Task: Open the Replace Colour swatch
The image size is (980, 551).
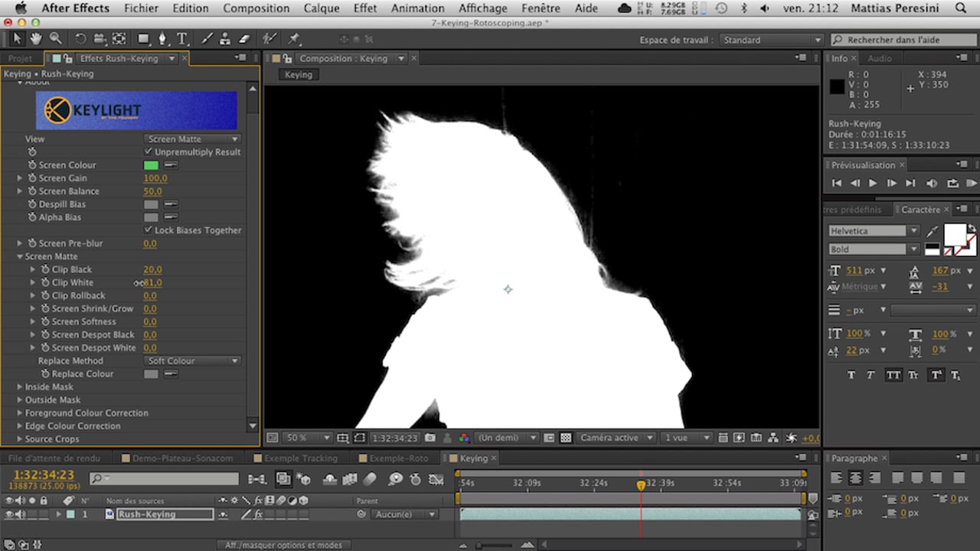Action: tap(150, 373)
